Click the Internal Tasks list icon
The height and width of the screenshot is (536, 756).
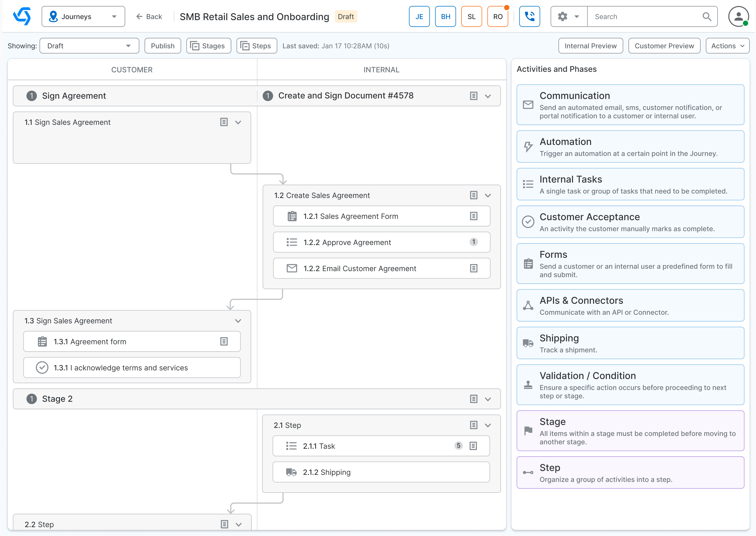pos(528,184)
